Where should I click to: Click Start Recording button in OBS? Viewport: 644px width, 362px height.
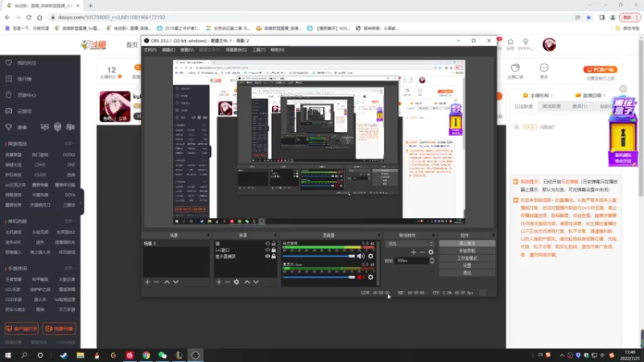(x=467, y=251)
